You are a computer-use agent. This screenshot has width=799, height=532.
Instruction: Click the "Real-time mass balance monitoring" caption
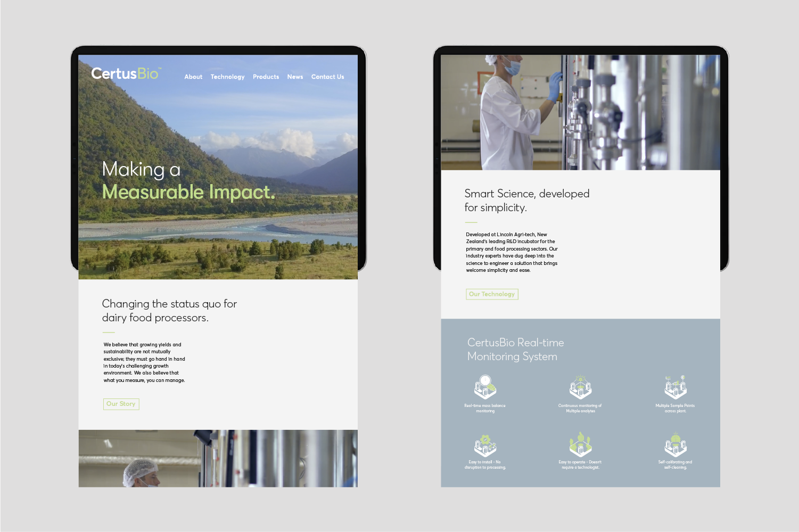click(x=485, y=408)
